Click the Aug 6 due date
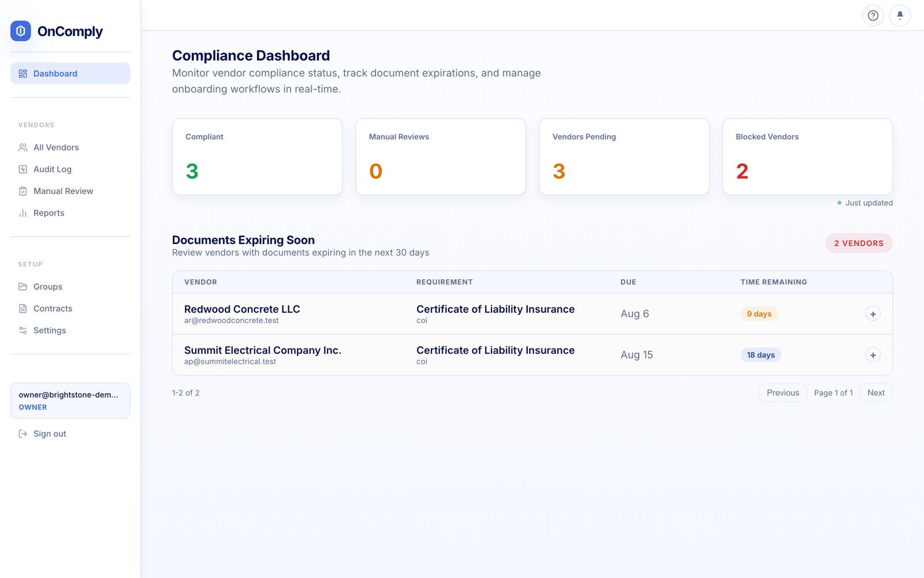This screenshot has height=578, width=924. (x=635, y=314)
